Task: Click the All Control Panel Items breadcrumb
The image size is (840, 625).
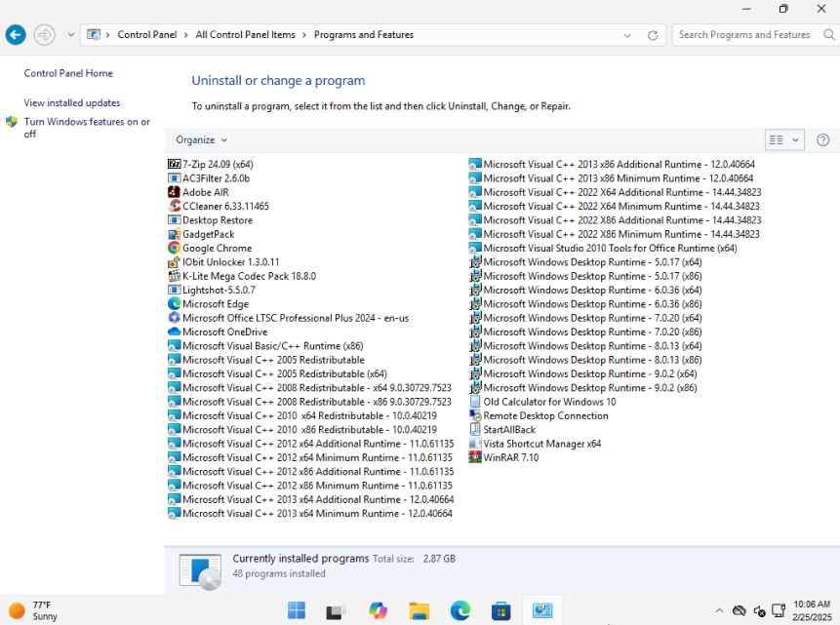Action: click(x=245, y=35)
